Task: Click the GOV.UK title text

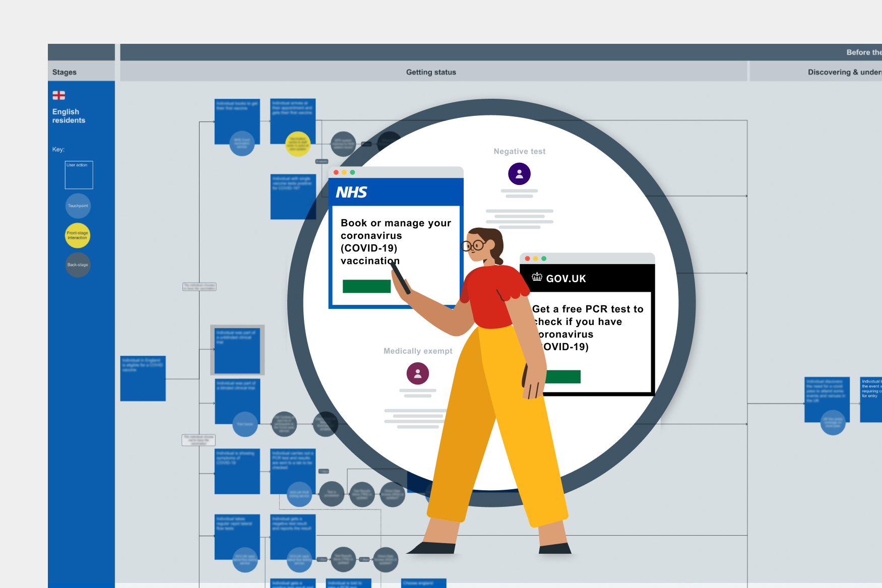Action: pyautogui.click(x=566, y=279)
